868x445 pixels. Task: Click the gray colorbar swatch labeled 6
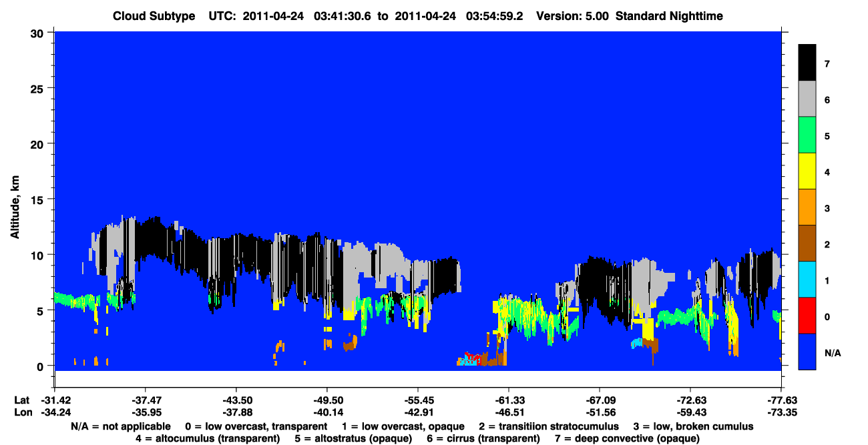[x=807, y=99]
